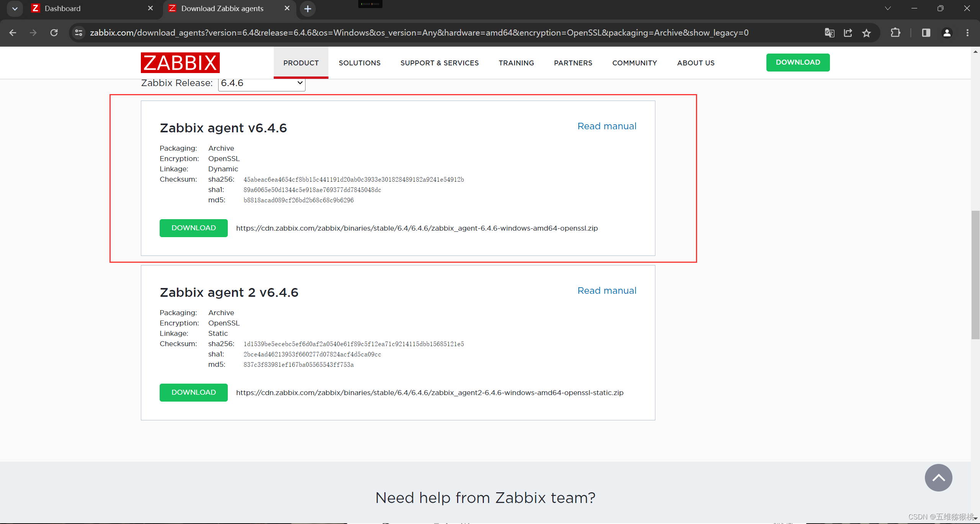Close the Download Zabbix agents tab

[x=287, y=8]
